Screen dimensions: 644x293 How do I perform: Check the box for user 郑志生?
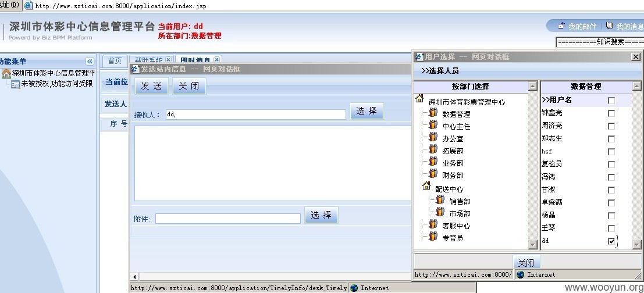611,139
